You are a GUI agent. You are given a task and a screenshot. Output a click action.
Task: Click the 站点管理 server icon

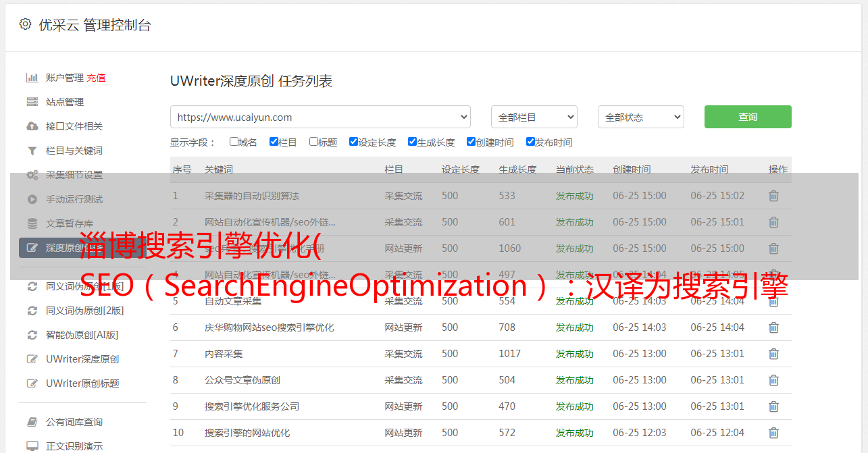[32, 102]
